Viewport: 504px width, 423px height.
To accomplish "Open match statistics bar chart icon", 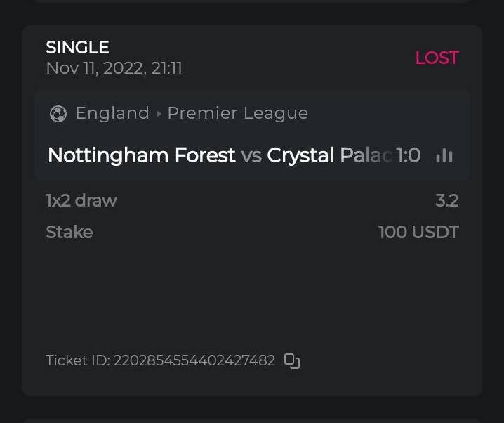I will click(x=444, y=155).
